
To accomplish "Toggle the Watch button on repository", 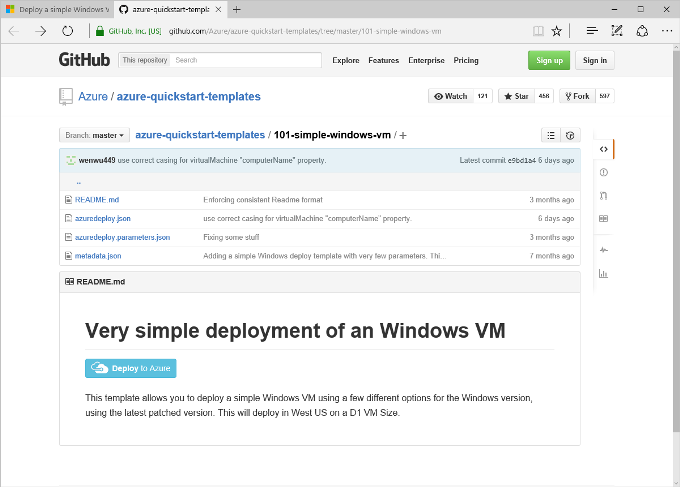I will [451, 96].
